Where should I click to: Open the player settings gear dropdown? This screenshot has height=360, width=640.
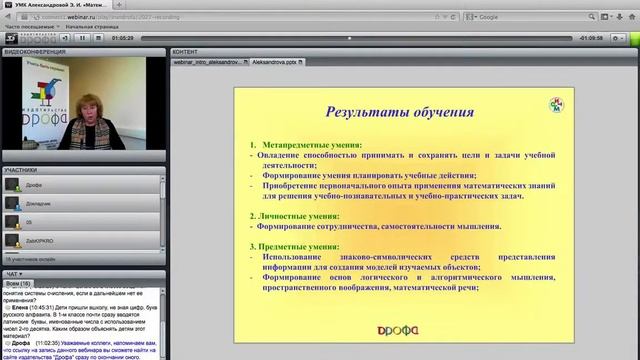618,38
